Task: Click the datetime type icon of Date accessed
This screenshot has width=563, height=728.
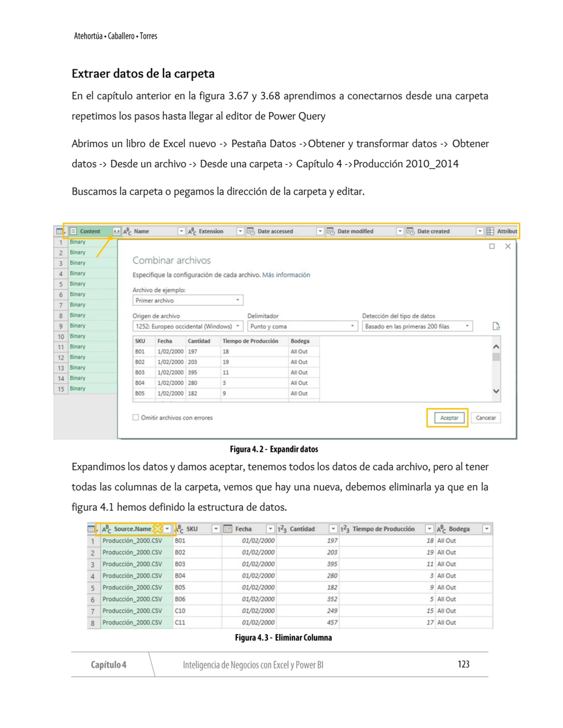Action: pos(251,231)
